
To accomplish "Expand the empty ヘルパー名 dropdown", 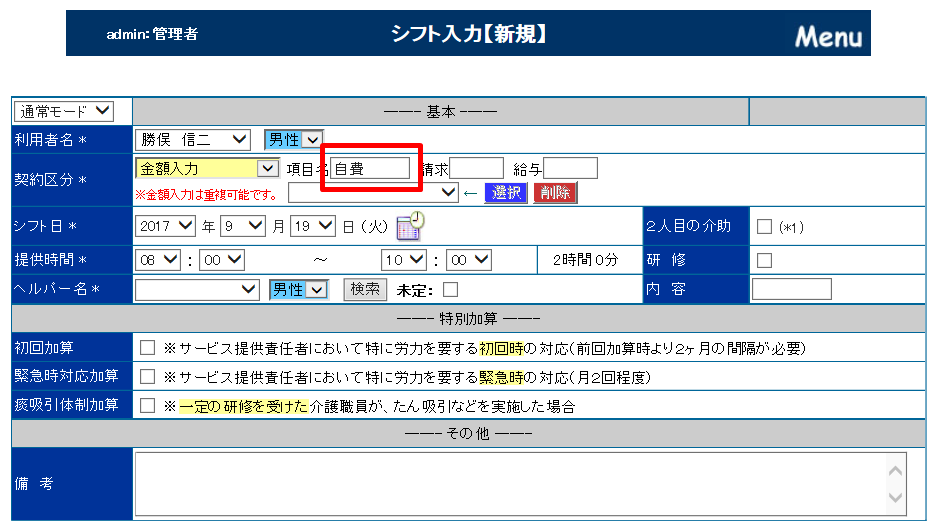I will [197, 289].
